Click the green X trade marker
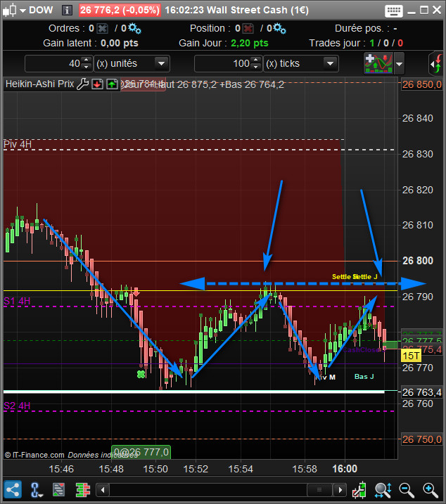Screen dimensions: 446x504 pos(141,374)
